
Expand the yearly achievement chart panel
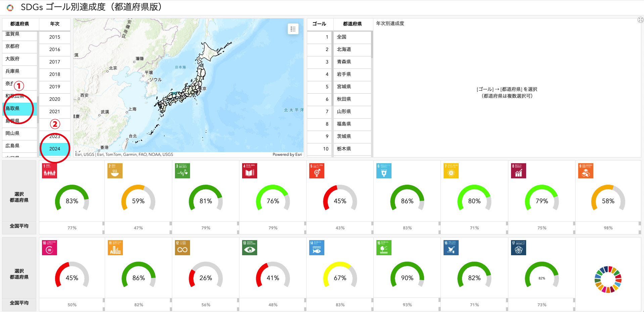640,20
